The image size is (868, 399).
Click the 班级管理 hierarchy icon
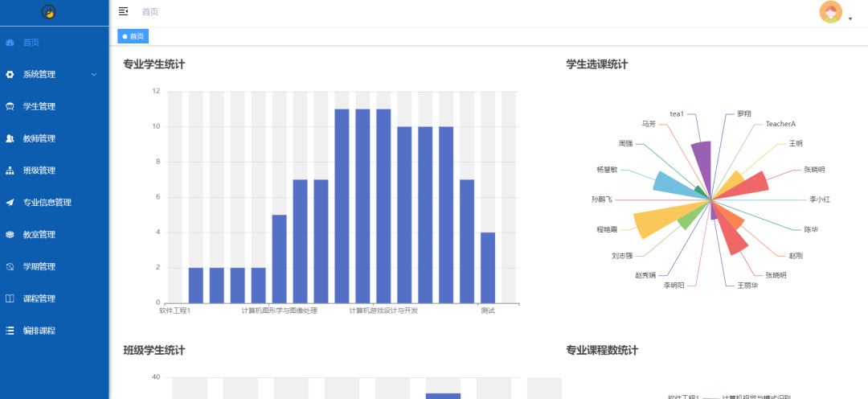(10, 171)
